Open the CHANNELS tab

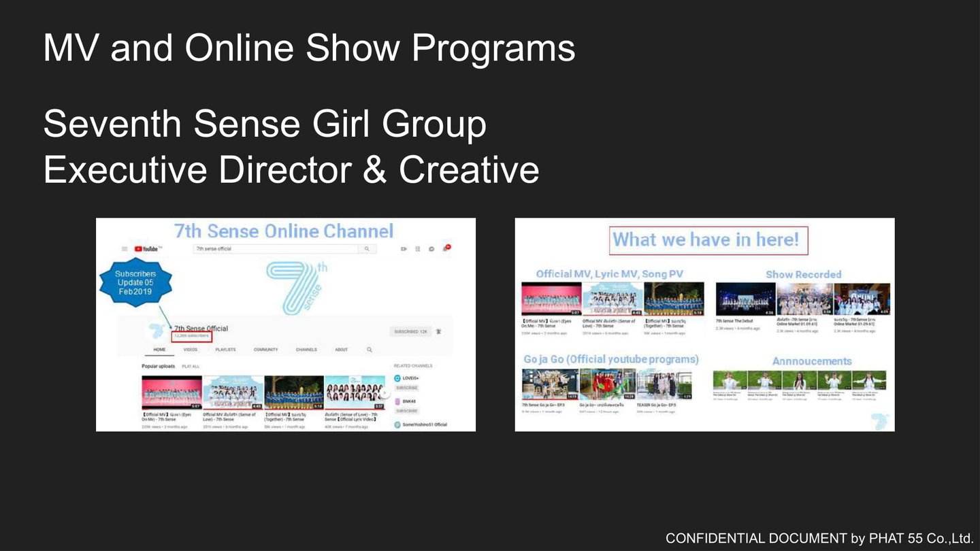pos(306,350)
